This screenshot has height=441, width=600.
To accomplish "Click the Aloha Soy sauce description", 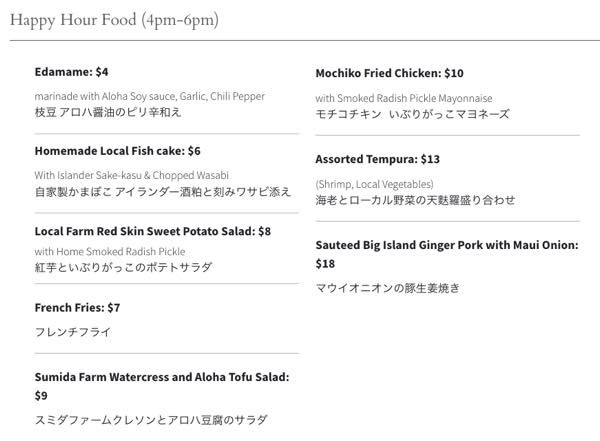I will pyautogui.click(x=150, y=96).
